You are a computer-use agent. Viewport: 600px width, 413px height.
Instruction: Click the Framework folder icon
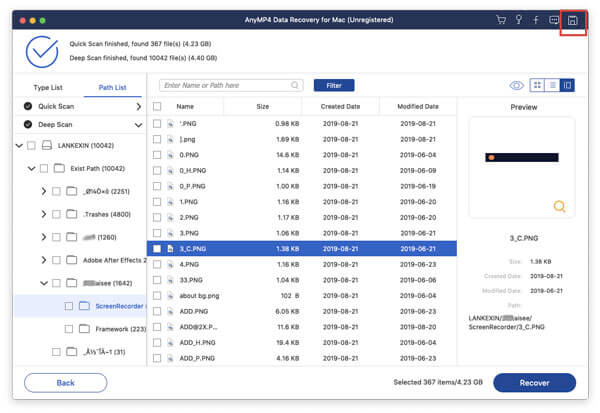(x=84, y=329)
